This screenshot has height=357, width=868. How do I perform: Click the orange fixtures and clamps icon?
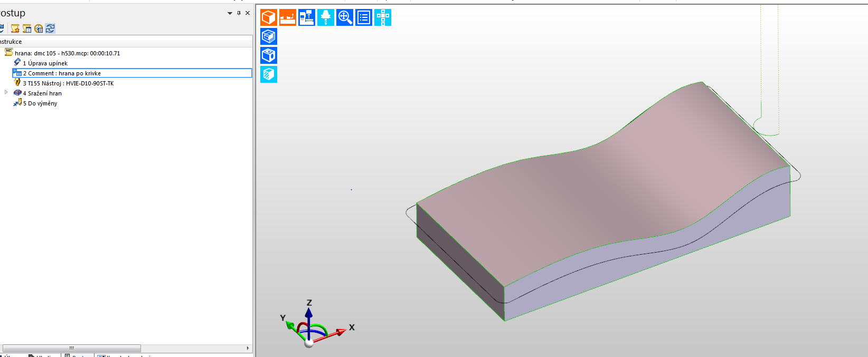click(x=288, y=17)
